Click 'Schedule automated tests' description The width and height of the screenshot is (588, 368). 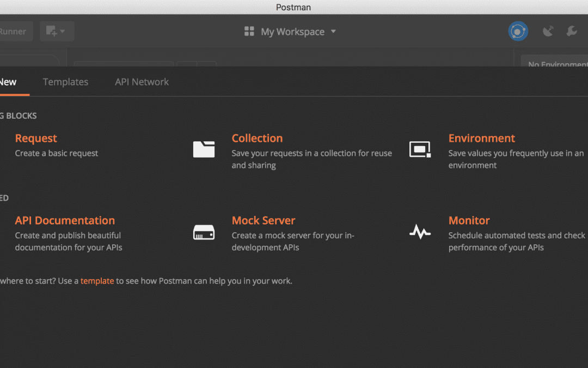(x=517, y=242)
